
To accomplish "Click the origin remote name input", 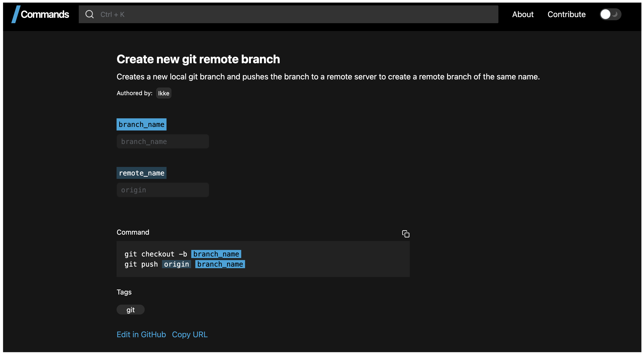I will pos(163,190).
